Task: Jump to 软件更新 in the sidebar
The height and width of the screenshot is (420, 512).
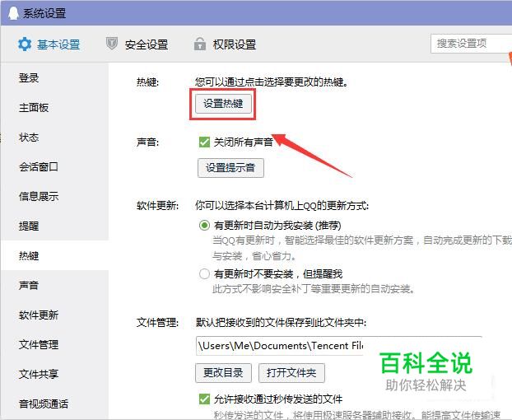Action: 39,315
